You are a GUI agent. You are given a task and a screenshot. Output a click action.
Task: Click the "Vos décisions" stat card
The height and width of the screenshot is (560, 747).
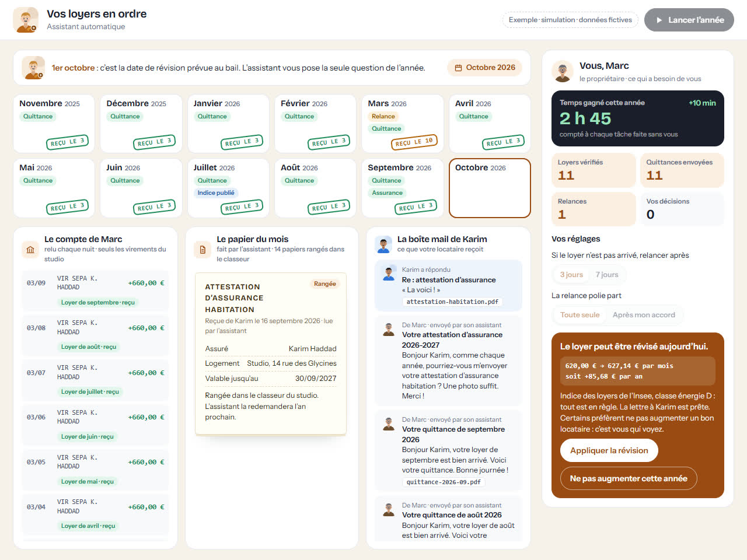pyautogui.click(x=682, y=209)
